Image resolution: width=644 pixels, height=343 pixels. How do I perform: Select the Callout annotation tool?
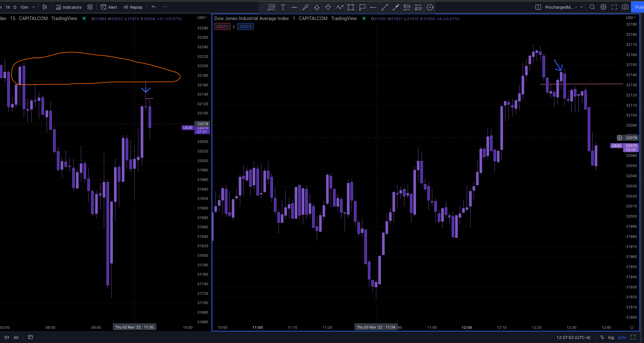click(x=362, y=7)
